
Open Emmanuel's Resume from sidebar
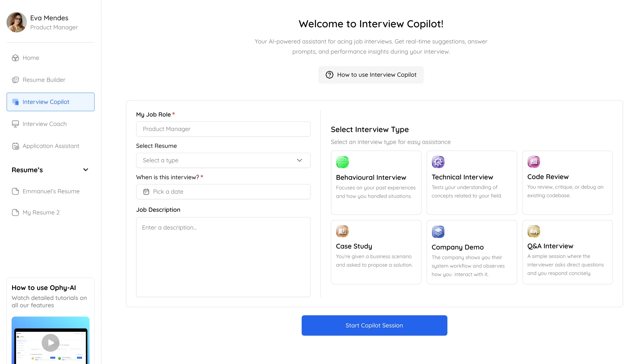pyautogui.click(x=51, y=191)
